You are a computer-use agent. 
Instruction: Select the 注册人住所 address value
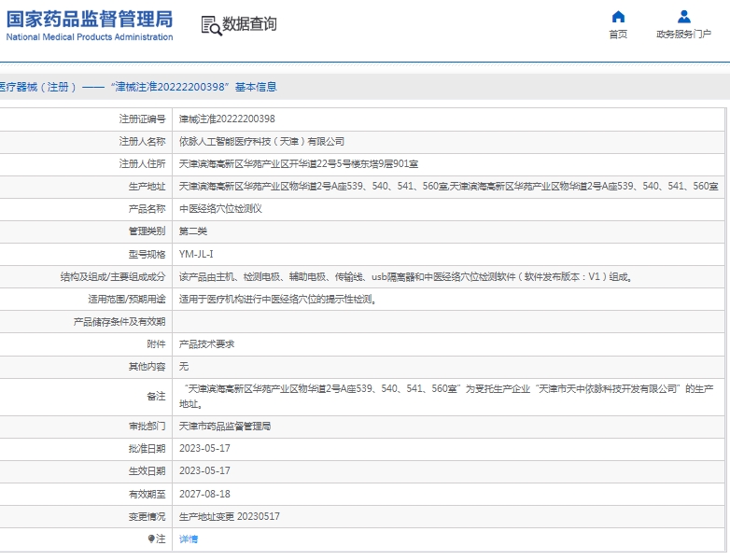tap(299, 164)
